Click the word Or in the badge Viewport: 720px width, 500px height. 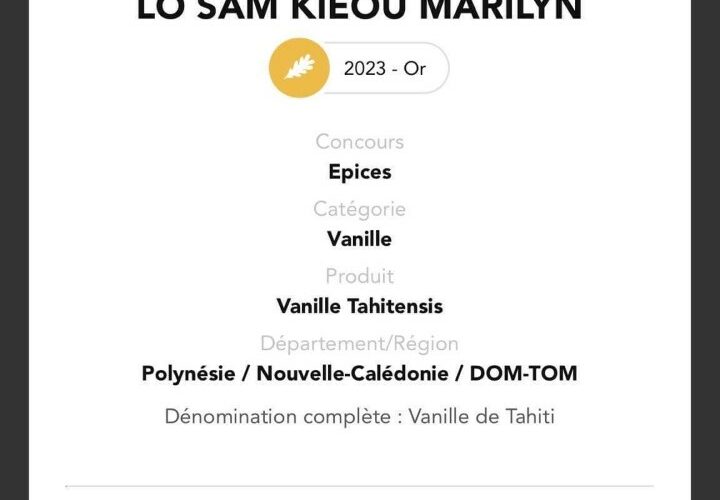pos(415,69)
